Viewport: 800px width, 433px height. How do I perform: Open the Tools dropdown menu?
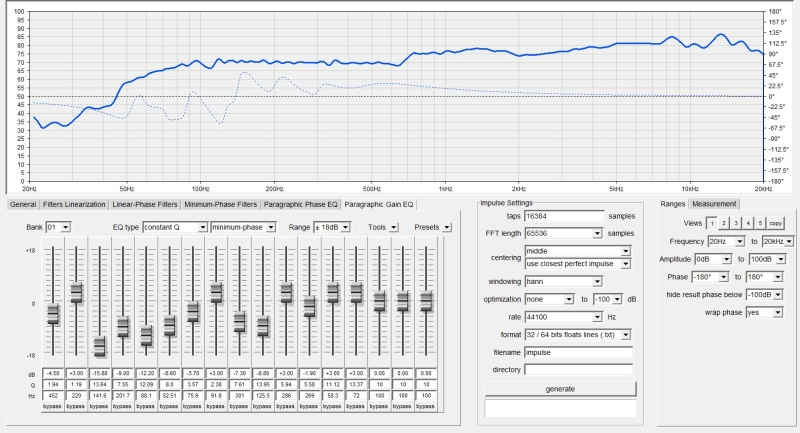pyautogui.click(x=391, y=227)
